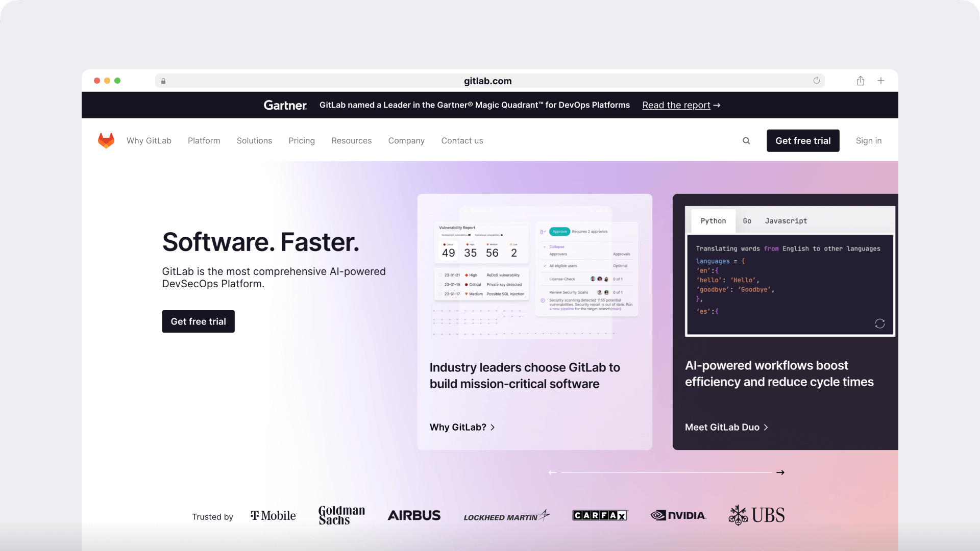Click Get free trial below the headline
This screenshot has width=980, height=551.
coord(198,321)
